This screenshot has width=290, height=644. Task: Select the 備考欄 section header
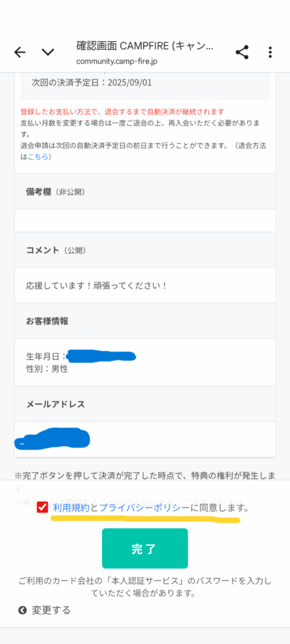(x=145, y=191)
